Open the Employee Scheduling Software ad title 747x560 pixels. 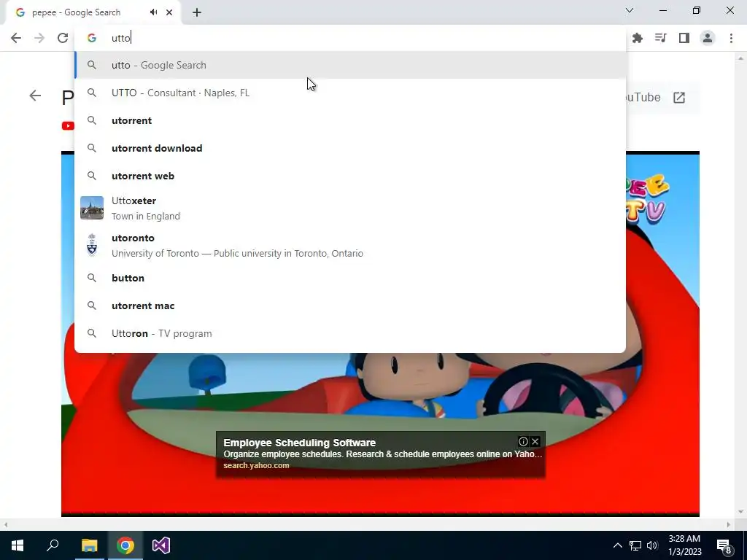(x=299, y=443)
